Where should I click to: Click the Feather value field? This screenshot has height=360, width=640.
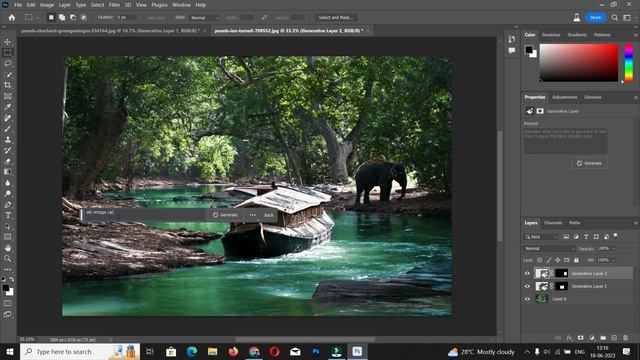point(126,18)
